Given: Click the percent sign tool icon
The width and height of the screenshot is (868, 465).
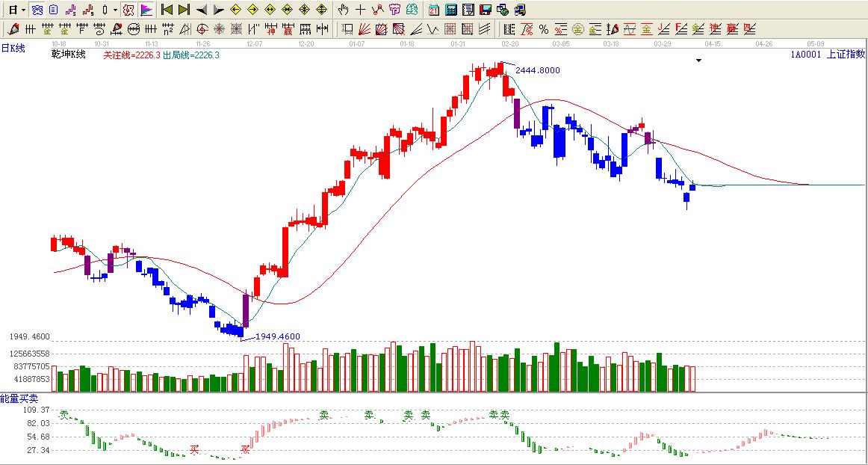Looking at the screenshot, I should [x=543, y=29].
